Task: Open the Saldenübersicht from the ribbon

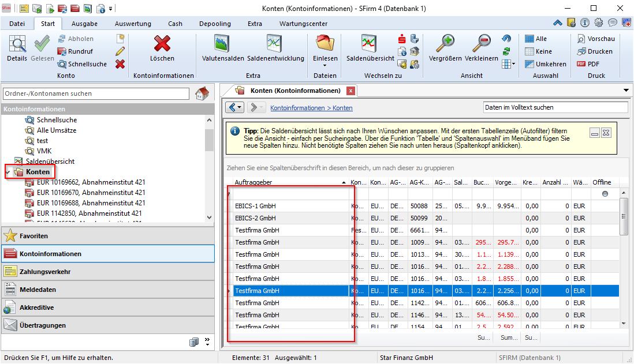Action: (370, 44)
